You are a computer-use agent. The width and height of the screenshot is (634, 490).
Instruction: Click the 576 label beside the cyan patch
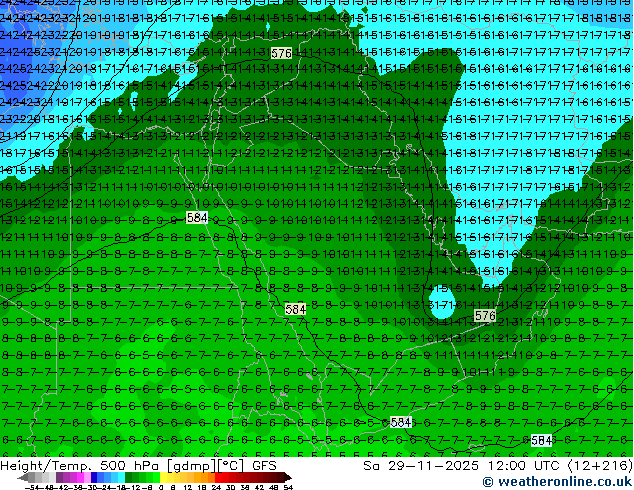(484, 316)
